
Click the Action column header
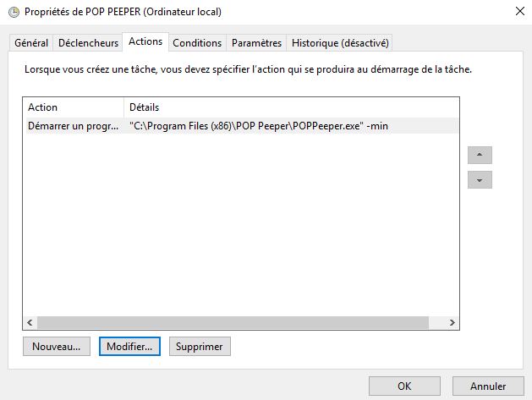(x=74, y=107)
